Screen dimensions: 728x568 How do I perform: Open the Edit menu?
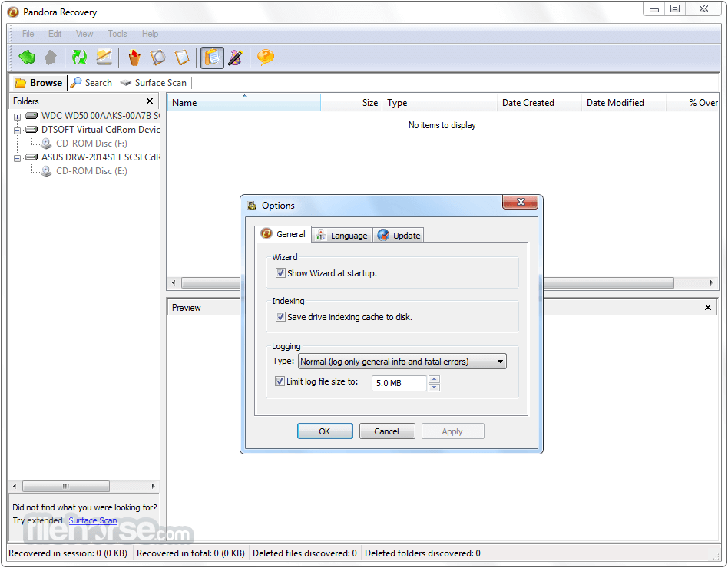click(55, 34)
